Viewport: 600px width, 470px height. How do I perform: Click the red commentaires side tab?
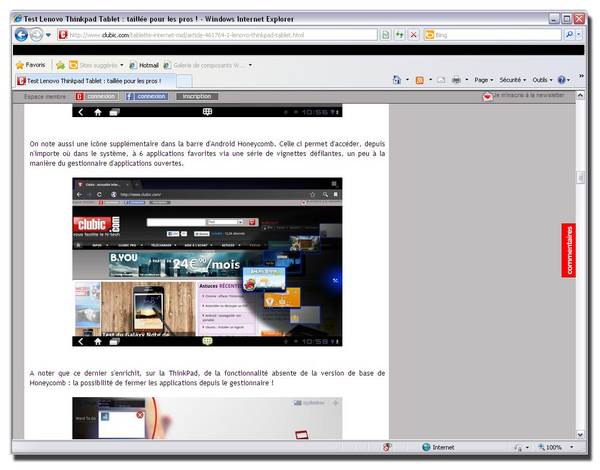[x=569, y=250]
